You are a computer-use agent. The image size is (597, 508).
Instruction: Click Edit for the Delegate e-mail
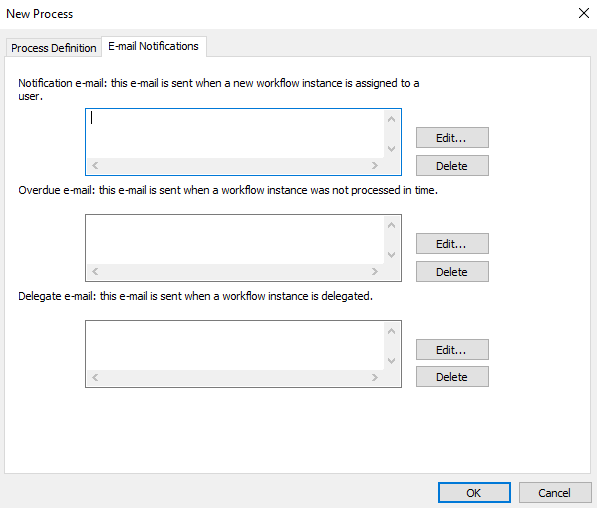pyautogui.click(x=452, y=350)
